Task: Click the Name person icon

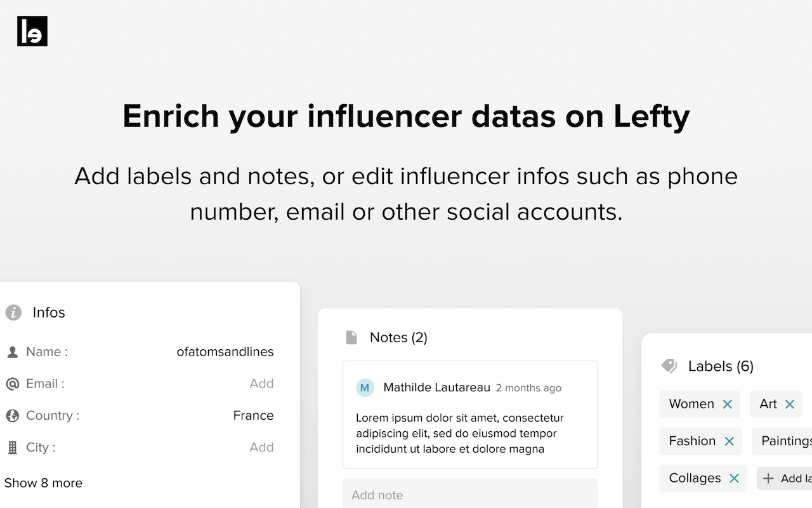Action: pos(12,352)
